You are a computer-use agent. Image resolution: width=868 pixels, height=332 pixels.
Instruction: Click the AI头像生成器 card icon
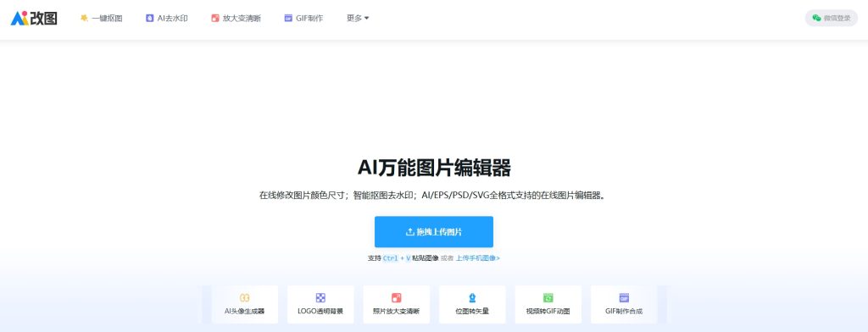(244, 297)
